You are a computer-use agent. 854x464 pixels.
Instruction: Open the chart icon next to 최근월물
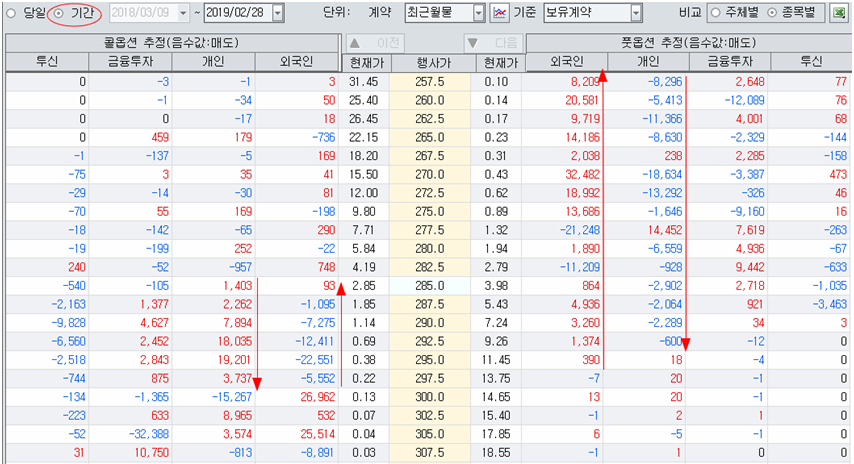[x=499, y=13]
